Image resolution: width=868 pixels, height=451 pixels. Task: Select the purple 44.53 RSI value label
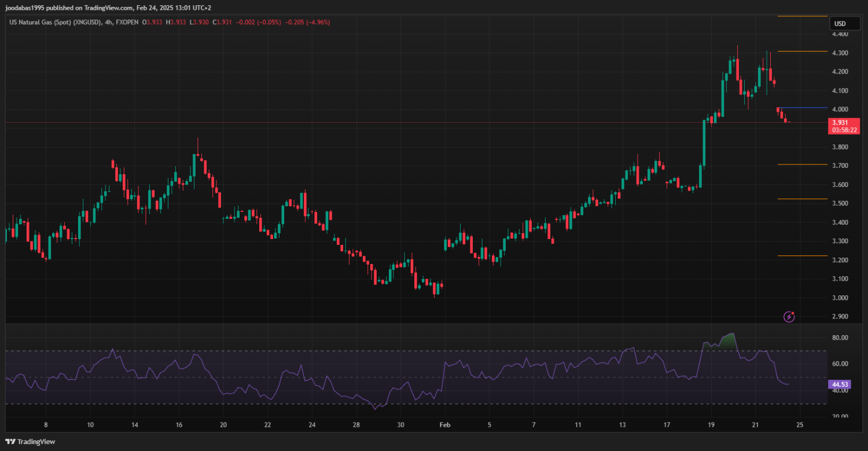click(x=840, y=384)
